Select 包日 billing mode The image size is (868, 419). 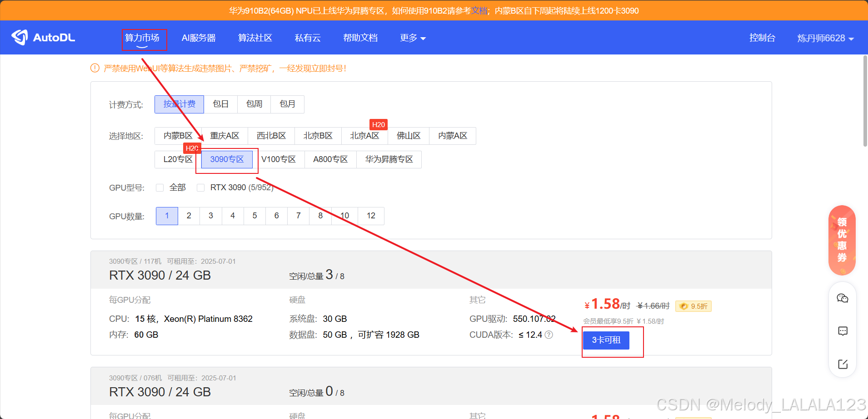point(220,104)
